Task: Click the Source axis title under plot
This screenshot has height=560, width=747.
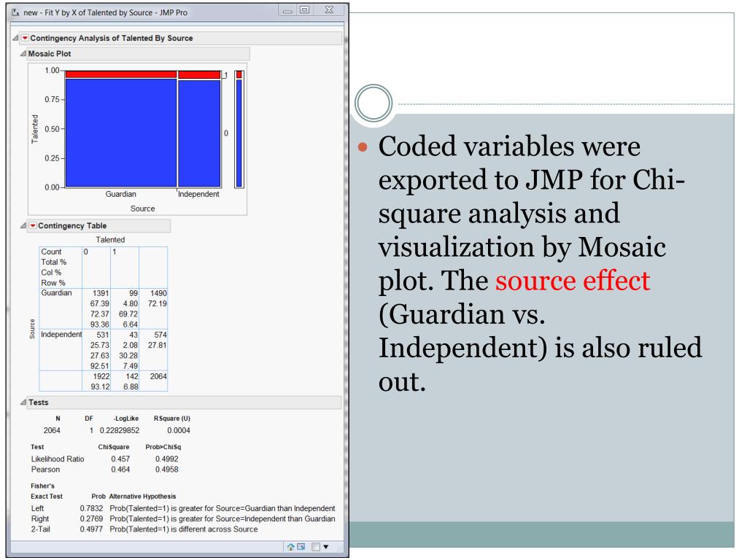Action: (142, 209)
